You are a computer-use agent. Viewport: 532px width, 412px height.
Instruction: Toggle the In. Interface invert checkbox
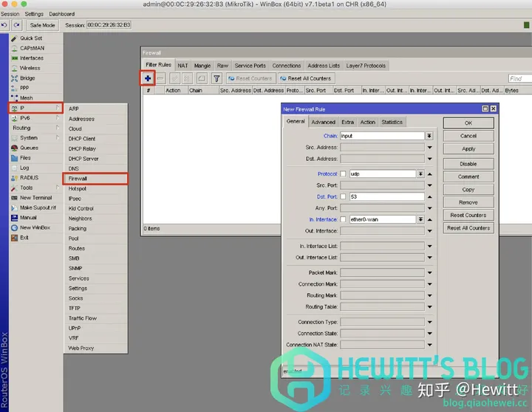tap(343, 219)
